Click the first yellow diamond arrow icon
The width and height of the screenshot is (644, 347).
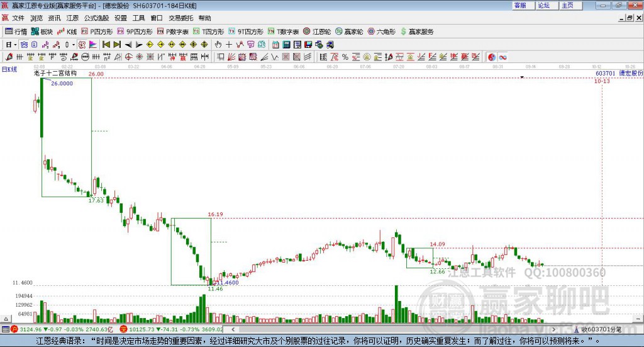[x=150, y=45]
